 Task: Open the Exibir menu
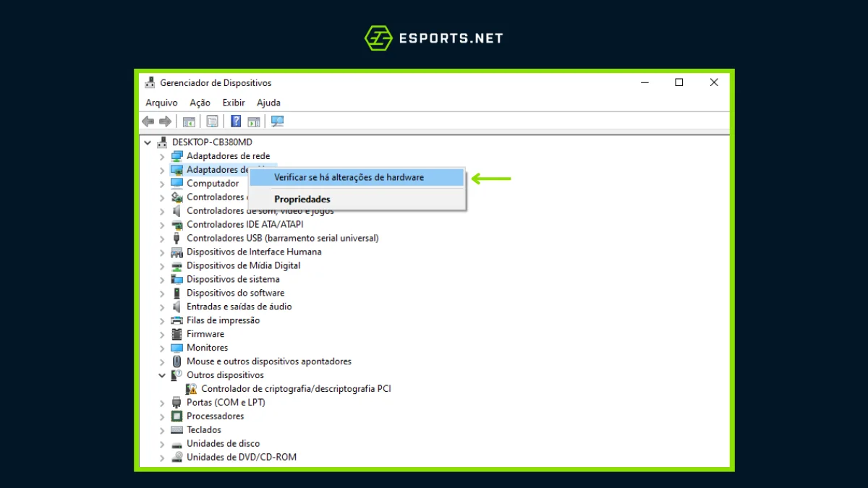click(x=234, y=103)
